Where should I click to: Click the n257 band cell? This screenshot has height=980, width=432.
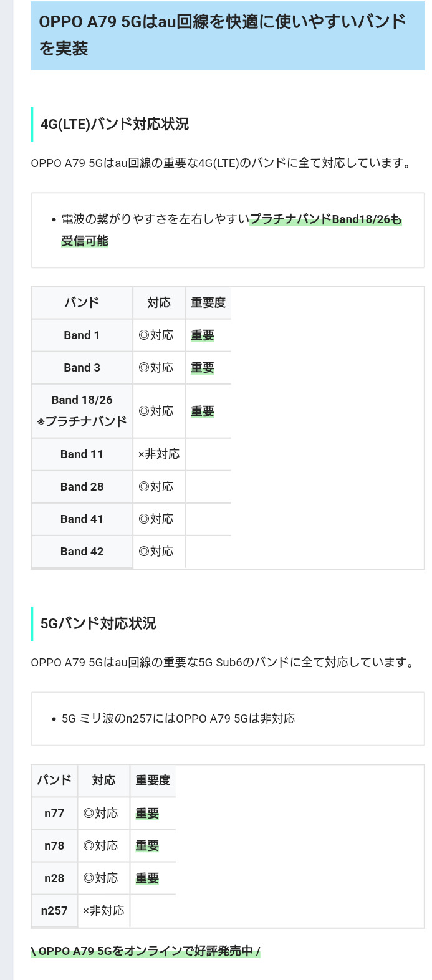coord(54,911)
